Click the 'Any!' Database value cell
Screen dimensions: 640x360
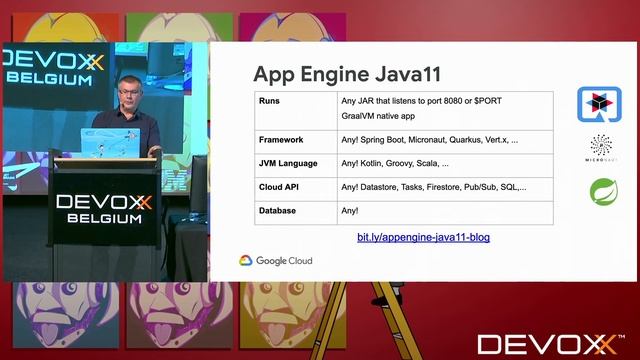pos(445,213)
